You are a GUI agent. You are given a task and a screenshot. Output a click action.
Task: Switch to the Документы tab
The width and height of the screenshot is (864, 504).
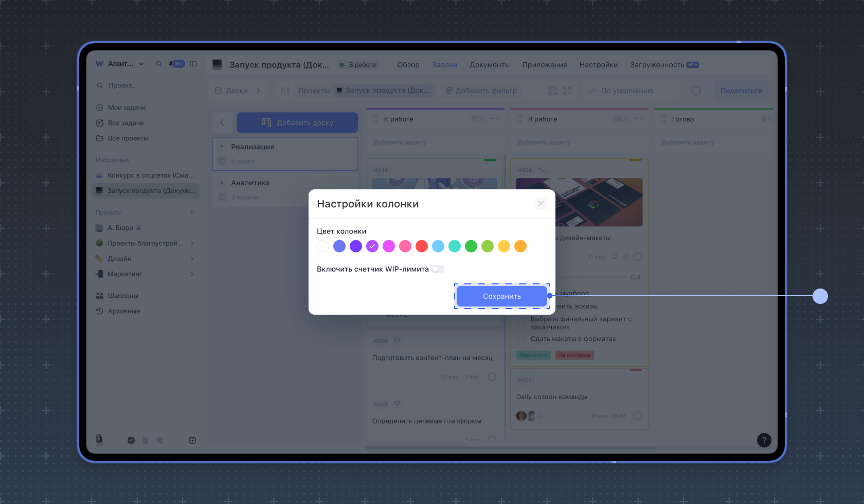pos(489,65)
